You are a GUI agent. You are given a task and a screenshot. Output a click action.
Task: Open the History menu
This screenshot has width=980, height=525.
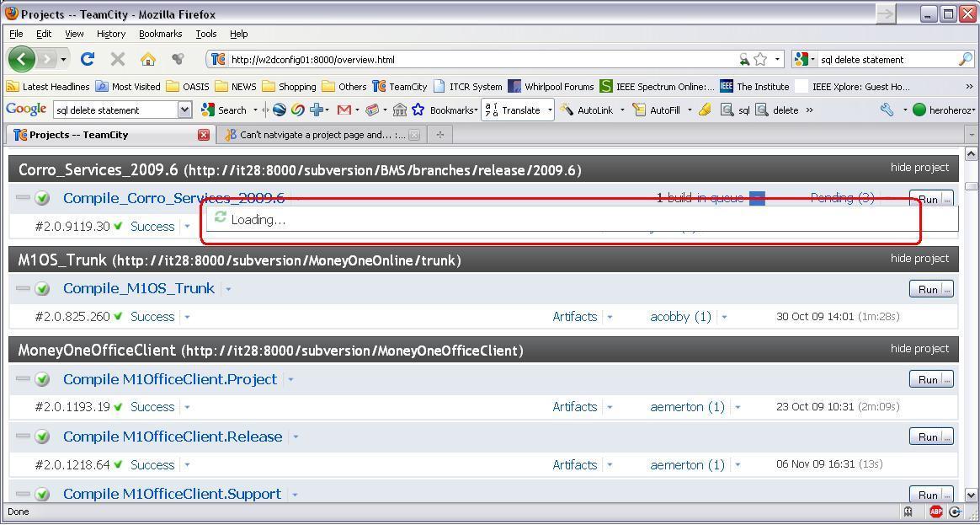[110, 34]
